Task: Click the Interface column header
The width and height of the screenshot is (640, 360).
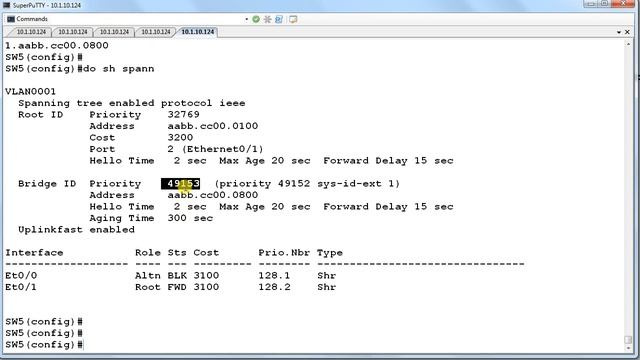Action: click(34, 253)
